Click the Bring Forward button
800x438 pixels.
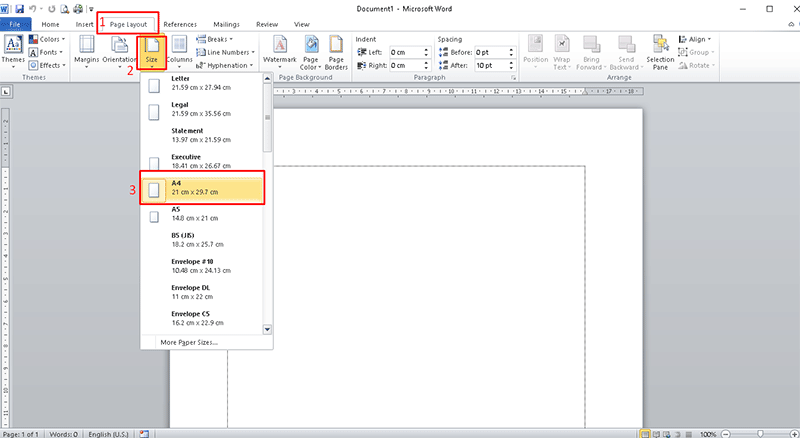(x=591, y=52)
